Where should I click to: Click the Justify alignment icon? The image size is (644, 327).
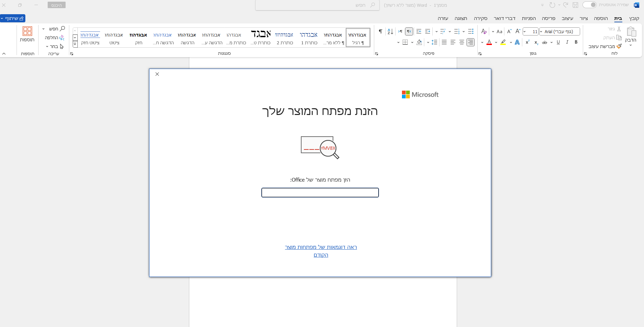pyautogui.click(x=444, y=42)
